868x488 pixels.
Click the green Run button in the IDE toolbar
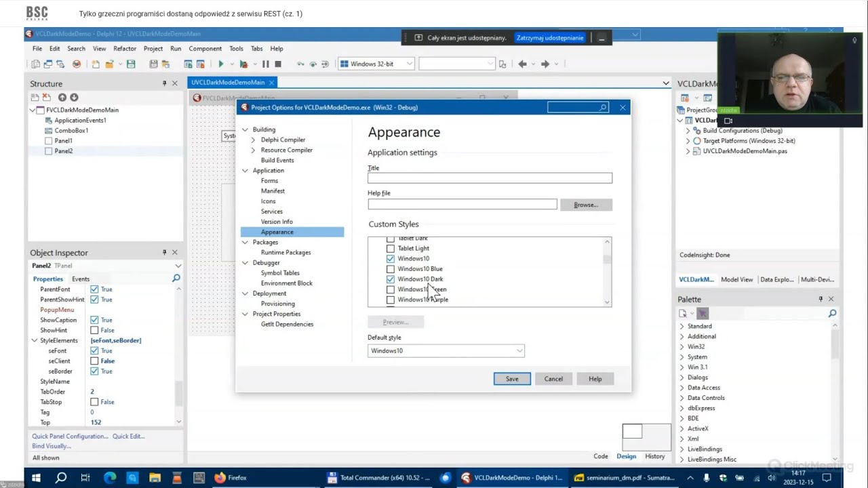(x=221, y=64)
